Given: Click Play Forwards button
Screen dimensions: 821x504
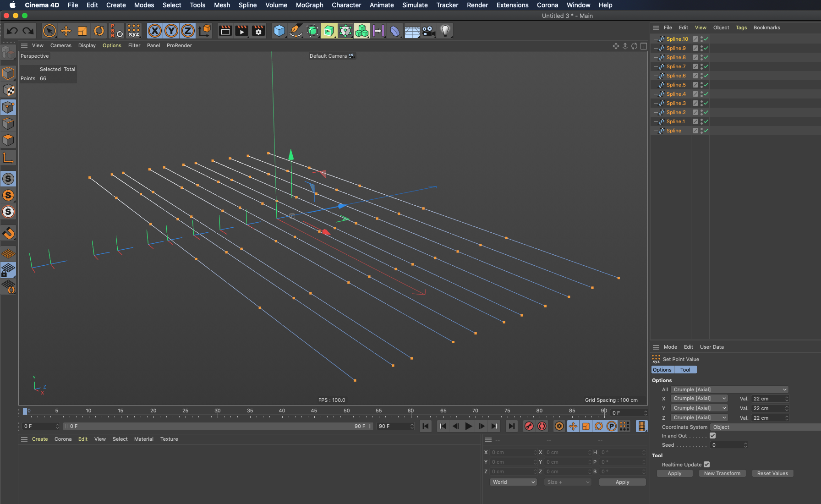Looking at the screenshot, I should pyautogui.click(x=468, y=426).
